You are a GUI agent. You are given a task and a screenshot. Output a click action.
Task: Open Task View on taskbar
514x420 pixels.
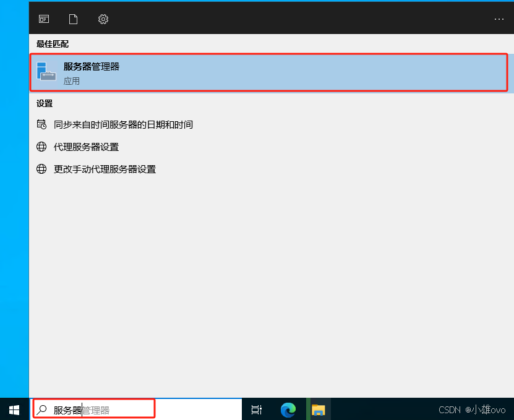pyautogui.click(x=256, y=409)
